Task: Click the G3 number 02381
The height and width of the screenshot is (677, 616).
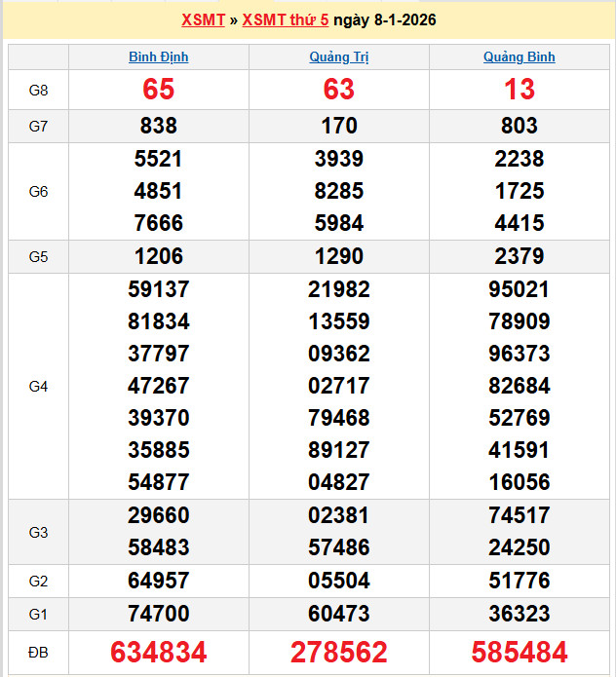Action: point(338,515)
